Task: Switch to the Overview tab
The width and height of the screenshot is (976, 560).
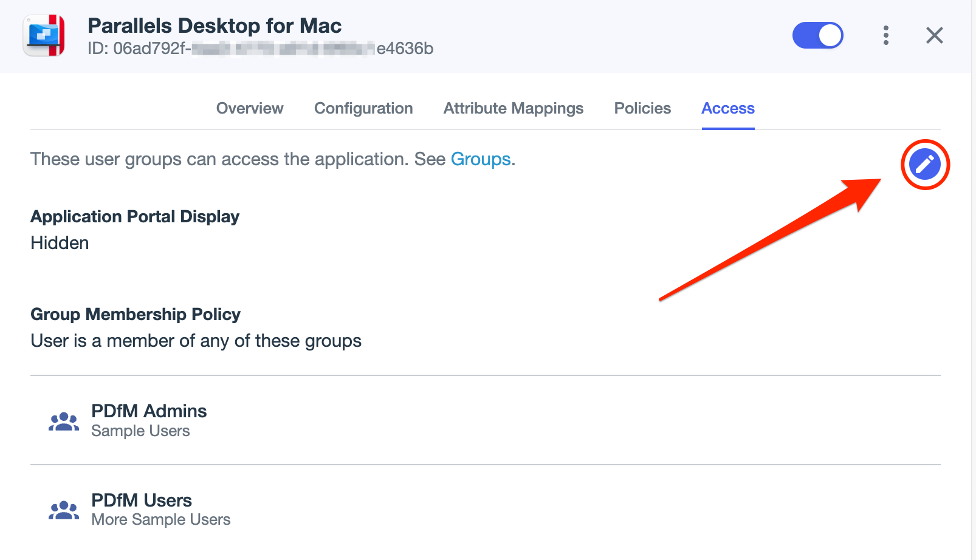Action: tap(250, 108)
